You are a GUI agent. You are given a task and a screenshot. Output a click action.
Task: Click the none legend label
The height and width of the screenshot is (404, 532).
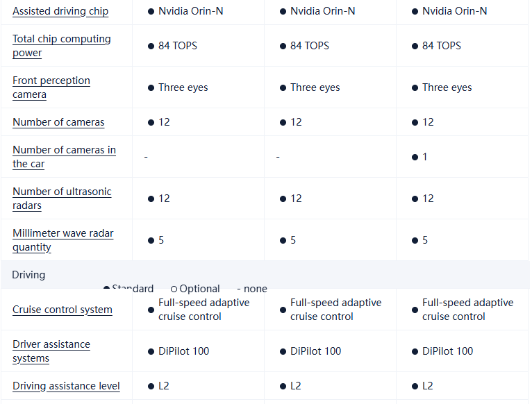click(x=255, y=289)
